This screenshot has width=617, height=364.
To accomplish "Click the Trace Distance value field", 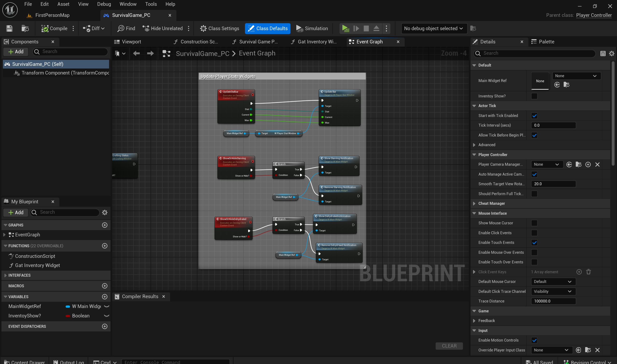I will click(553, 301).
